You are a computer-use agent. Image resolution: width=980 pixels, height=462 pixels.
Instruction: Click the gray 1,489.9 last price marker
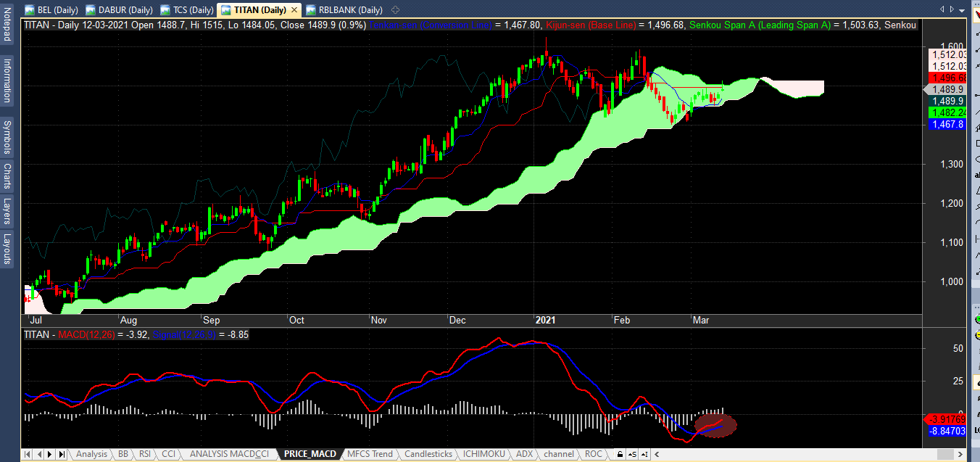tap(946, 89)
